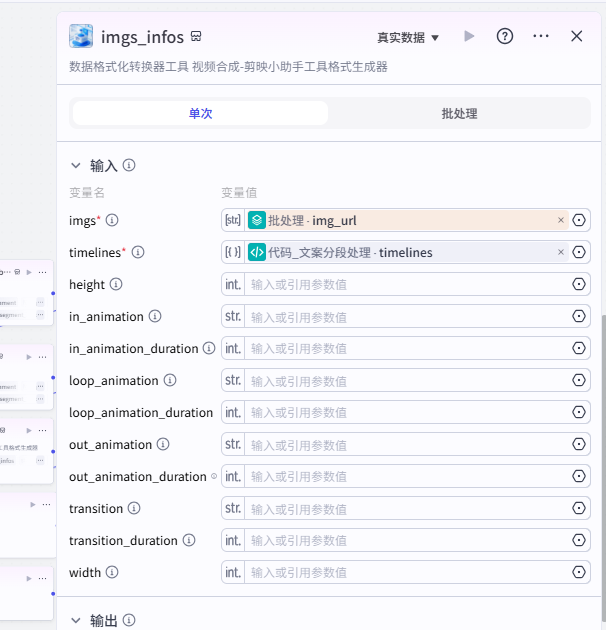Viewport: 606px width, 630px height.
Task: Click the info icon next to imgs
Action: click(x=112, y=220)
